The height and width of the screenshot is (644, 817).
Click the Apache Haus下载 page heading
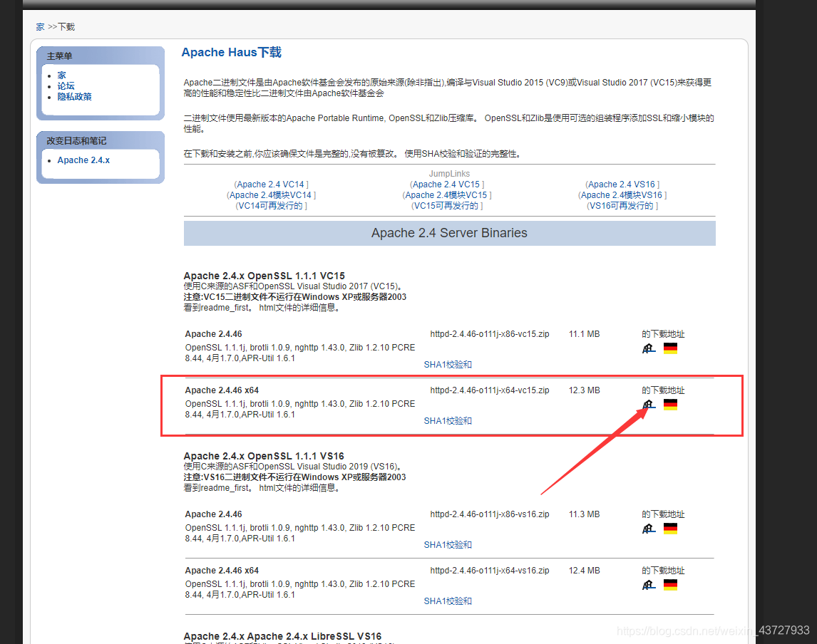click(232, 52)
